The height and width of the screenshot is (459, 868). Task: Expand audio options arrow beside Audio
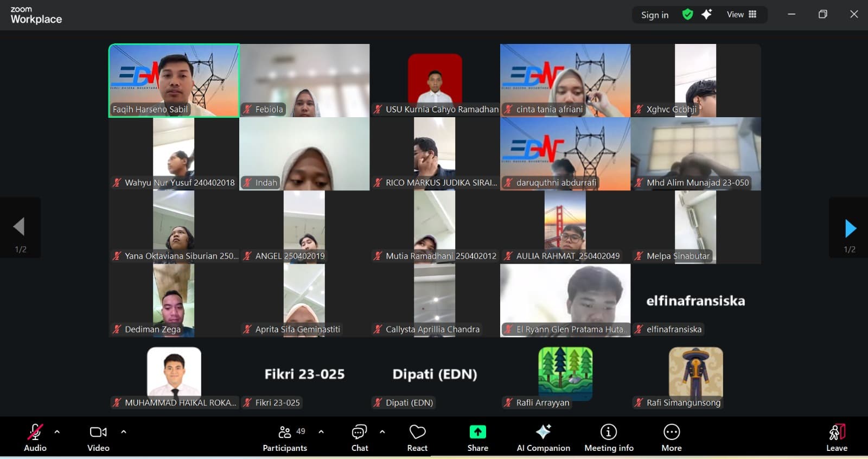[x=57, y=432]
